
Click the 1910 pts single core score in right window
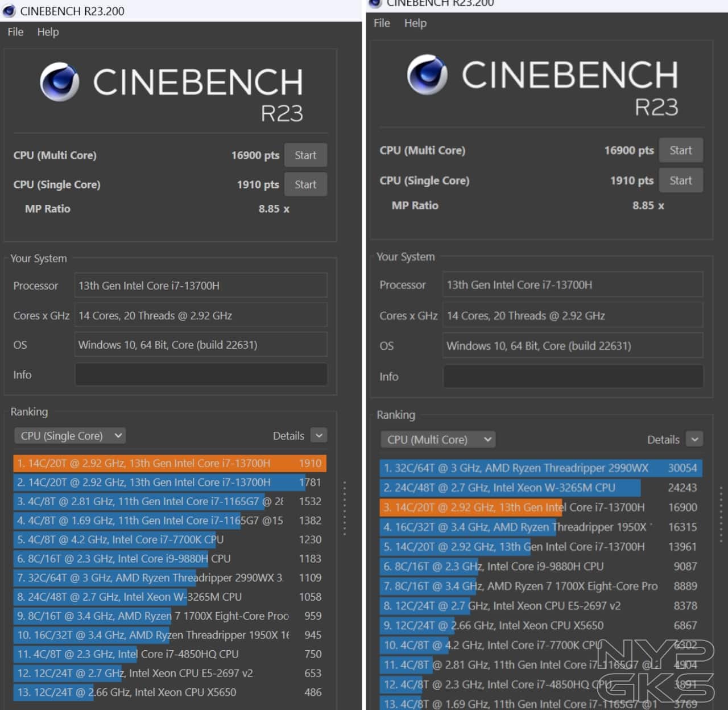click(632, 180)
